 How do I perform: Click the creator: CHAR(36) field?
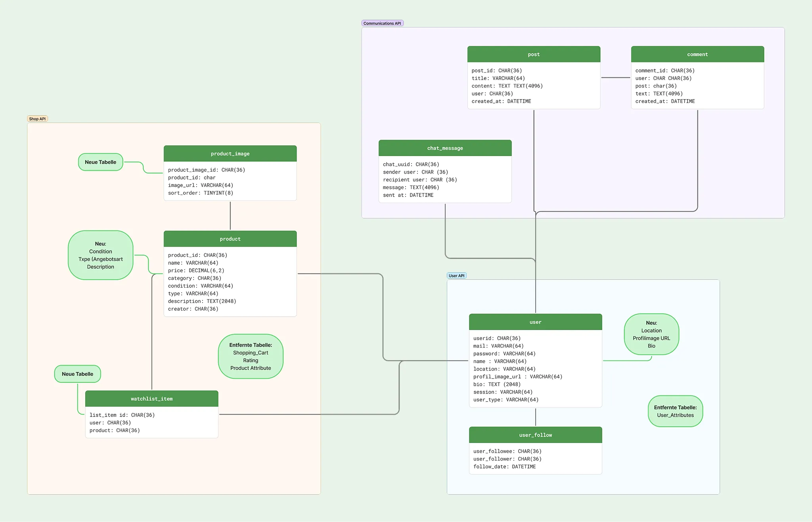[x=193, y=309]
